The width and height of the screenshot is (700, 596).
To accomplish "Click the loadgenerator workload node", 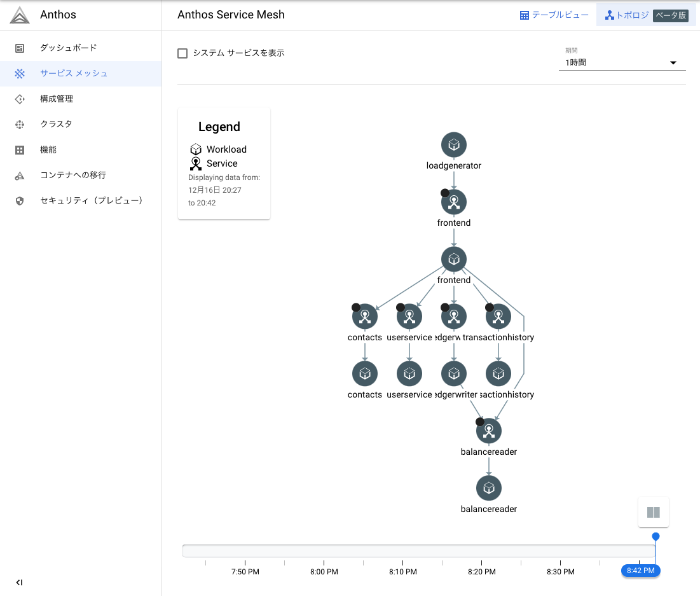I will [x=454, y=145].
